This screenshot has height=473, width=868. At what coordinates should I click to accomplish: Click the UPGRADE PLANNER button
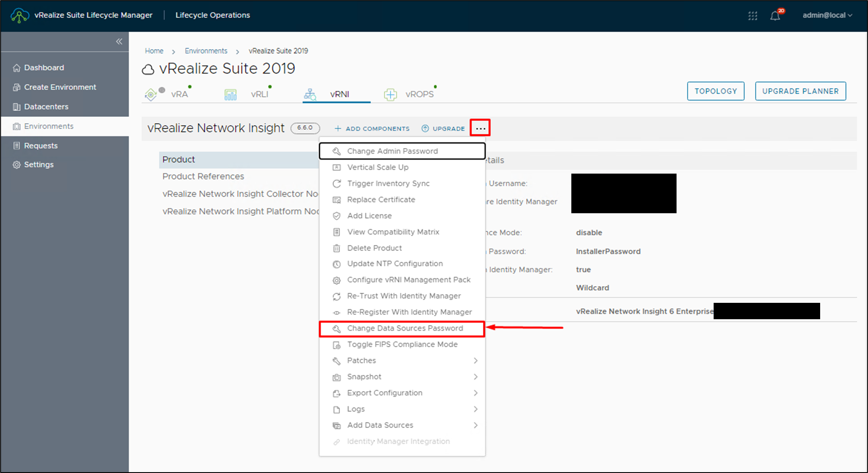[800, 91]
